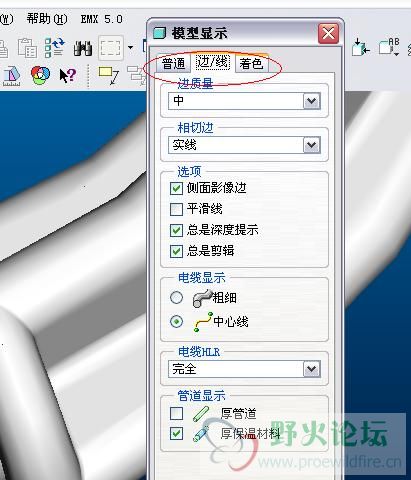
Task: Click the yellow note annotation icon
Action: tap(109, 75)
